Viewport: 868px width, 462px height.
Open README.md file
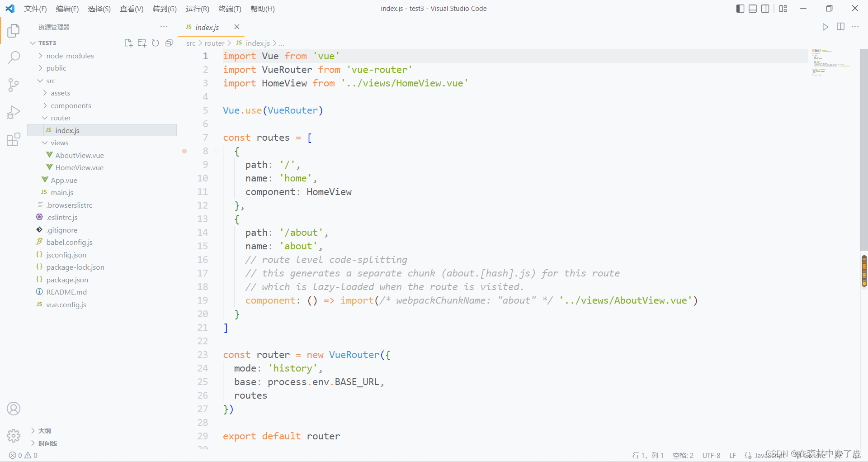(102, 292)
